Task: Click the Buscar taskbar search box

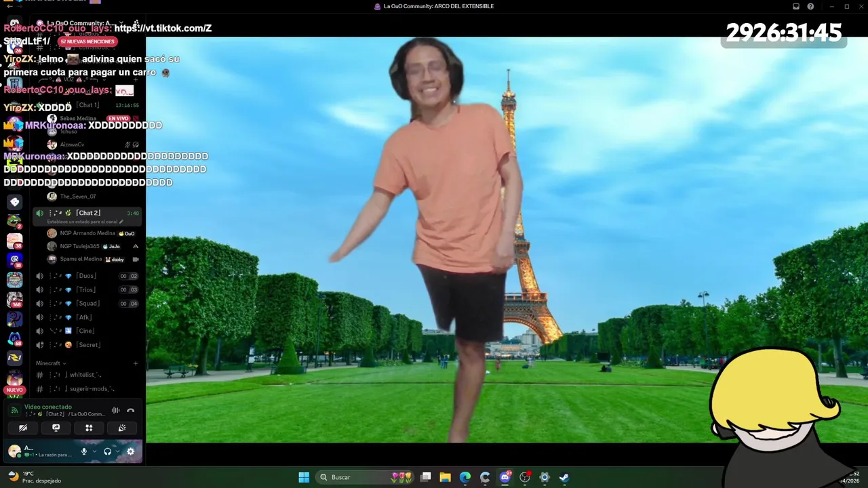Action: point(366,477)
